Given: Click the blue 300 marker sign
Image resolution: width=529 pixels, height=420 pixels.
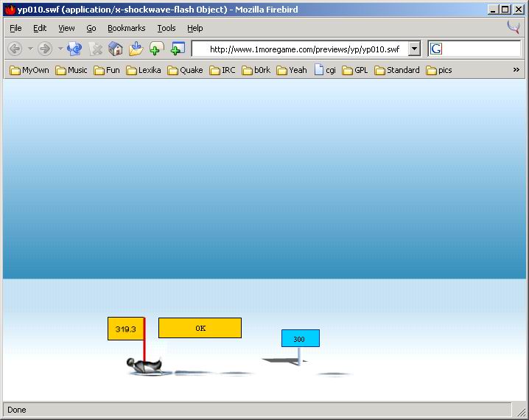Looking at the screenshot, I should click(x=301, y=338).
